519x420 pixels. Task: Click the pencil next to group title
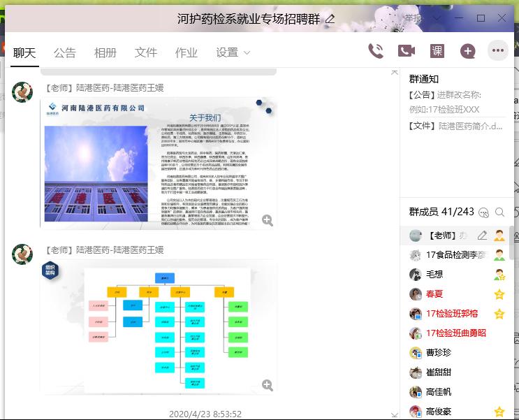(x=330, y=19)
